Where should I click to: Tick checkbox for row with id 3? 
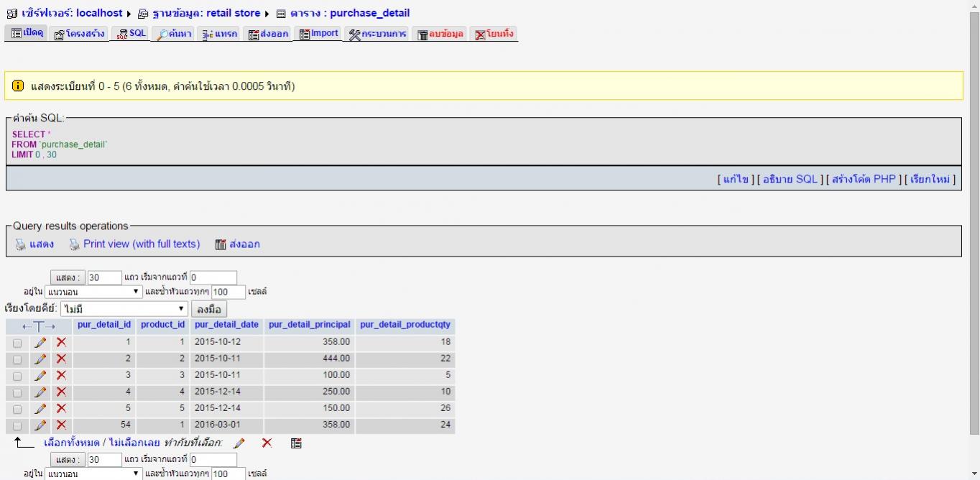17,377
